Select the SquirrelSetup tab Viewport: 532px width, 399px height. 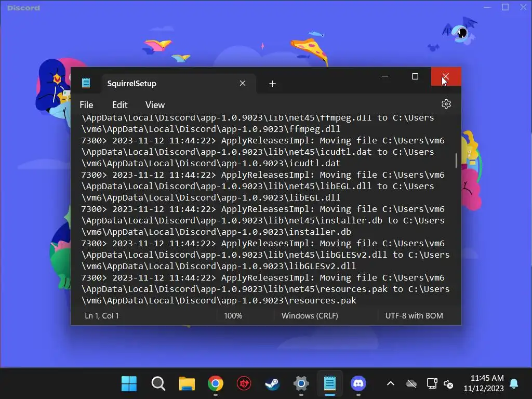pyautogui.click(x=178, y=84)
